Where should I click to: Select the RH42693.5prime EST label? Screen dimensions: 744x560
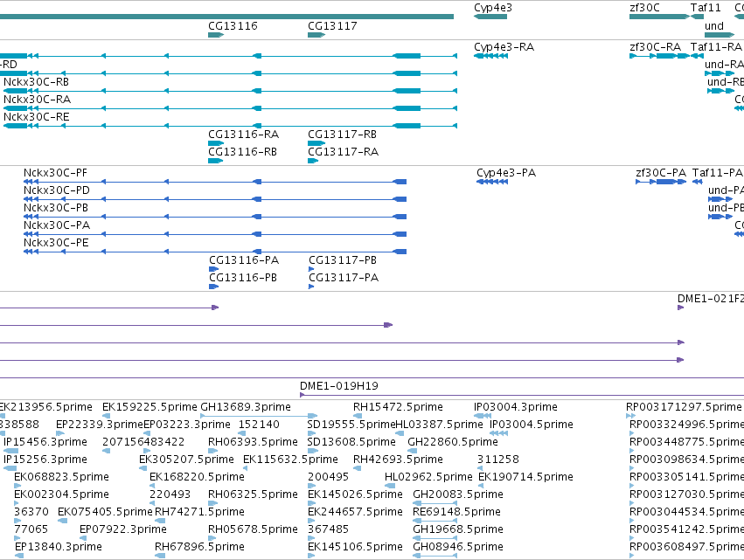coord(398,460)
